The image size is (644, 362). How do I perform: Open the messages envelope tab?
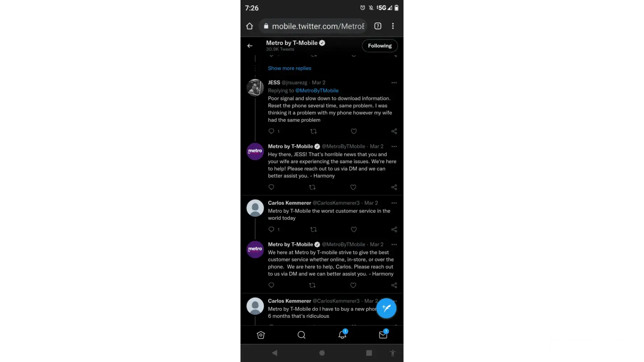383,334
